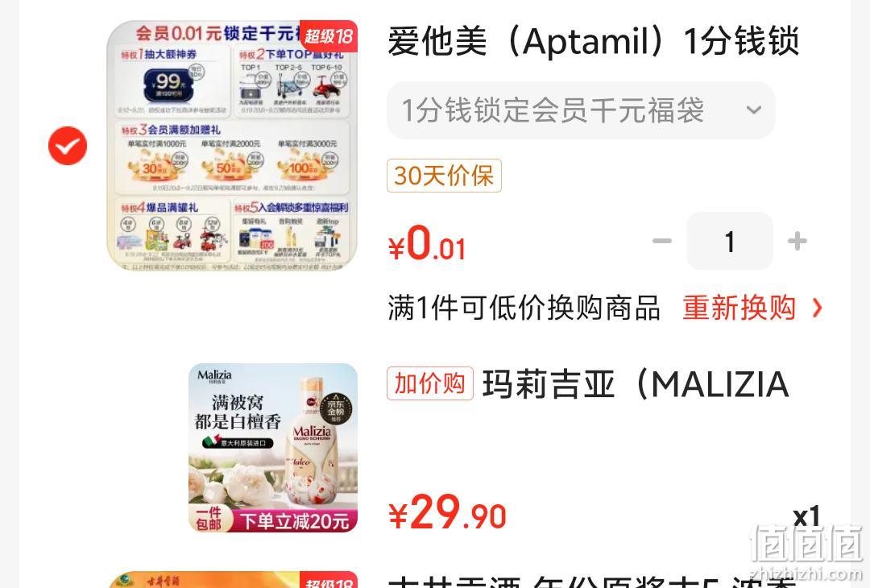Click the 满1件可低价换购商品 promo text
Viewport: 870px width, 588px height.
[x=524, y=308]
